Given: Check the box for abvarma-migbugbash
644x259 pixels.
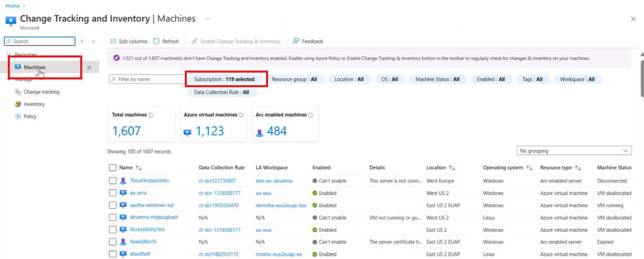Looking at the screenshot, I should tap(113, 218).
